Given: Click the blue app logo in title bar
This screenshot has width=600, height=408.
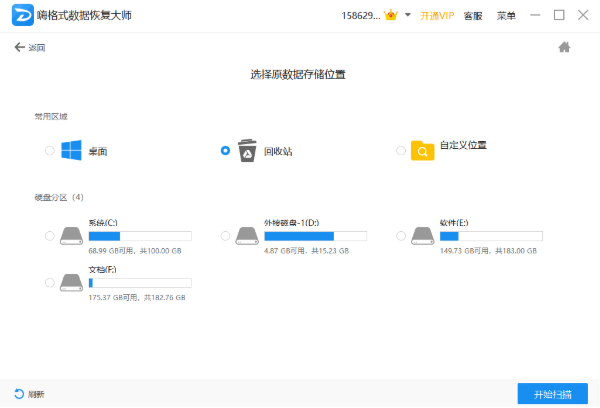Looking at the screenshot, I should (x=23, y=15).
